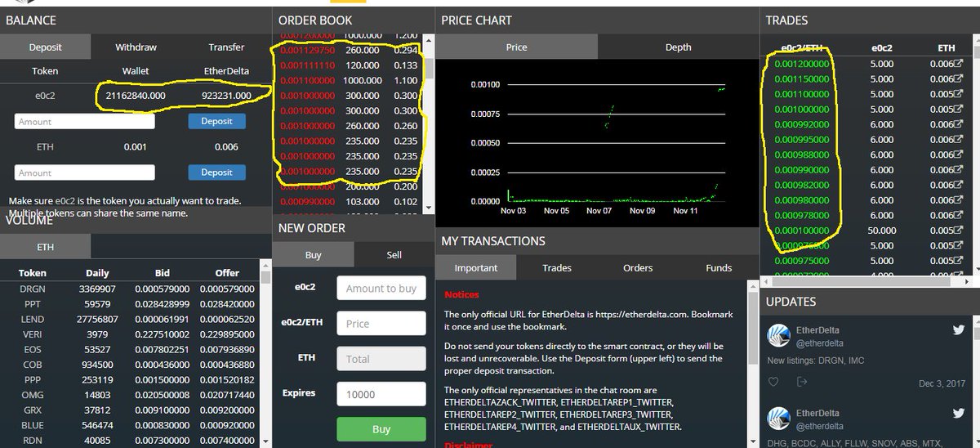This screenshot has height=448, width=980.
Task: Open the Funds tab in My Transactions
Action: 719,267
